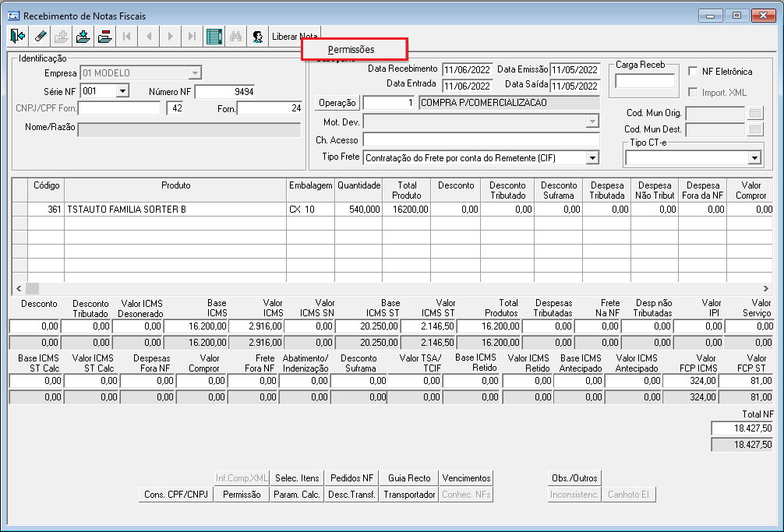The height and width of the screenshot is (532, 784).
Task: Click the user profile person icon
Action: point(256,36)
